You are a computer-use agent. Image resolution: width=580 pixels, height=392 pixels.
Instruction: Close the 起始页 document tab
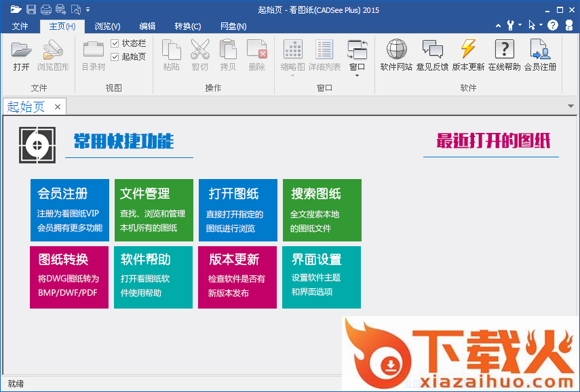click(x=58, y=106)
